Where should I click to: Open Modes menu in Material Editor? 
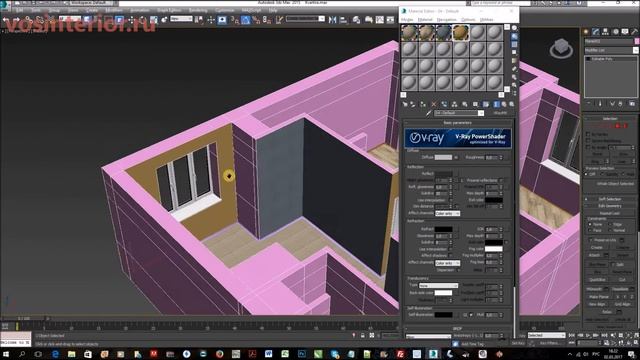(407, 20)
